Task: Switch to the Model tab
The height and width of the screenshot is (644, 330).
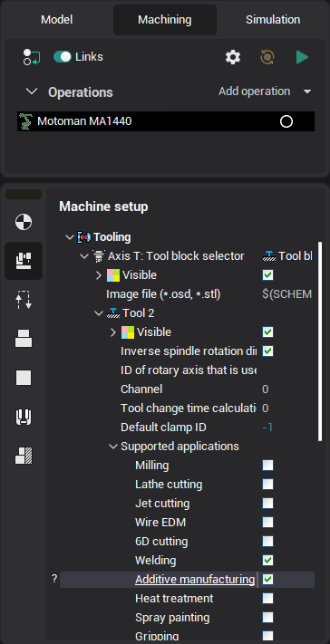Action: [57, 20]
